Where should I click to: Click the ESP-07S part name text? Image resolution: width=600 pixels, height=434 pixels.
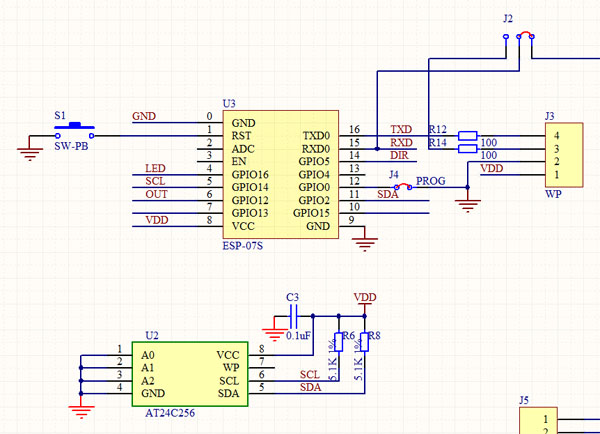point(243,246)
